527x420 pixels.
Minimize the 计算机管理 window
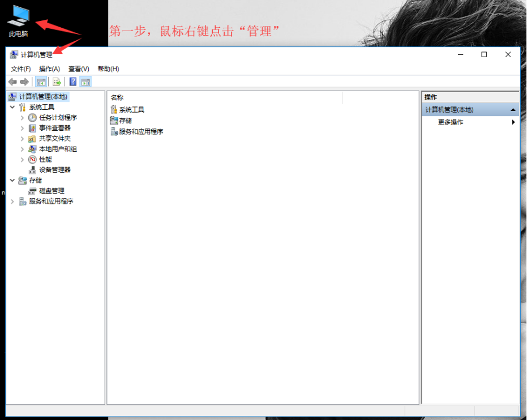pyautogui.click(x=460, y=54)
